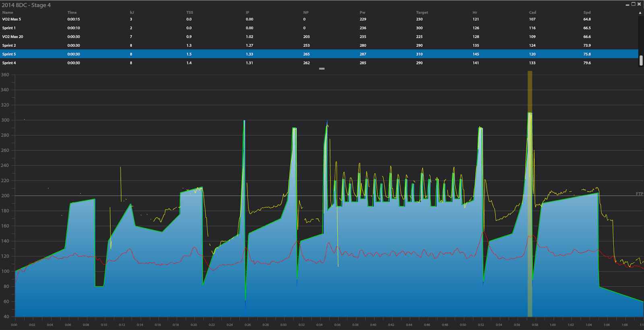Click VO2 Max 5 power value 229
Screen dimensions: 644x330
point(363,19)
